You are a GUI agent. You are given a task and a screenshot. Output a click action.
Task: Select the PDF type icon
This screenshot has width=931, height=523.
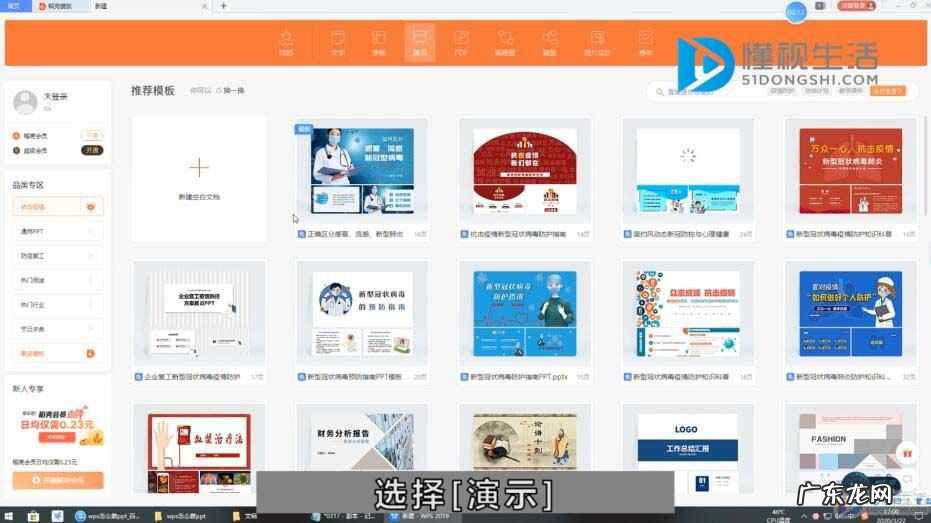click(x=461, y=43)
